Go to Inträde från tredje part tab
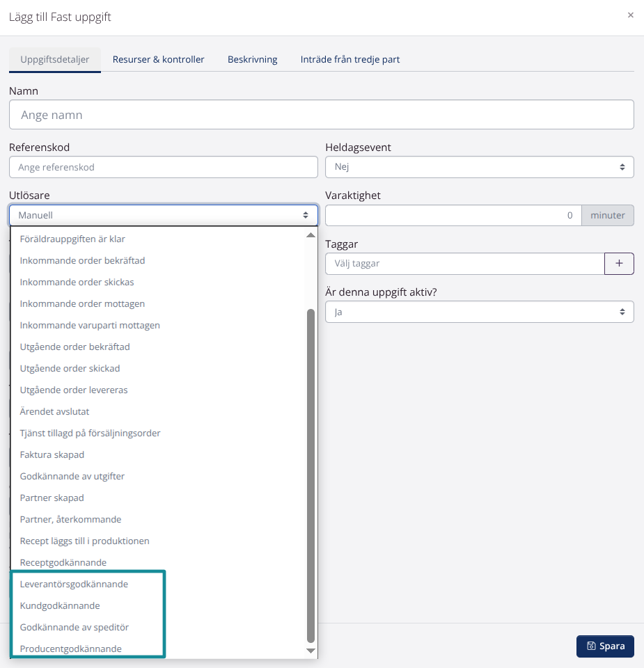The width and height of the screenshot is (644, 668). coord(350,60)
